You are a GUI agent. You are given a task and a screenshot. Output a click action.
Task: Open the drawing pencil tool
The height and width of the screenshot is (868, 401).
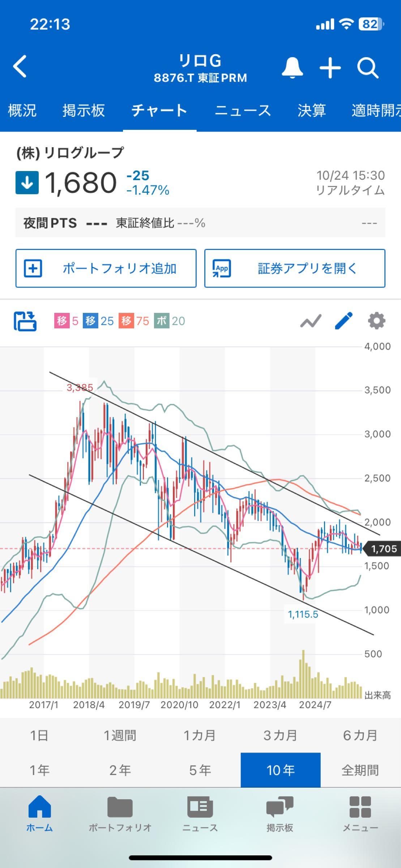(x=344, y=320)
